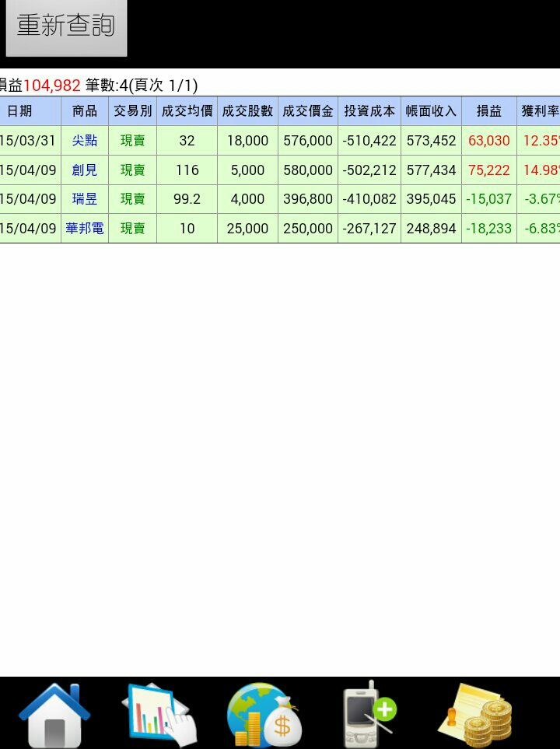This screenshot has width=560, height=749.
Task: Click 15/04/09 in the 創見 row
Action: [x=28, y=170]
